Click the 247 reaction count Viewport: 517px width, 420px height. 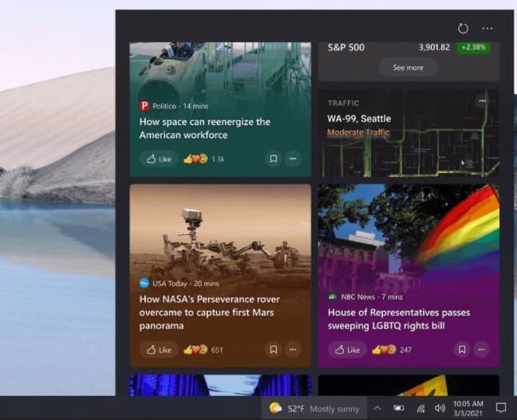405,350
